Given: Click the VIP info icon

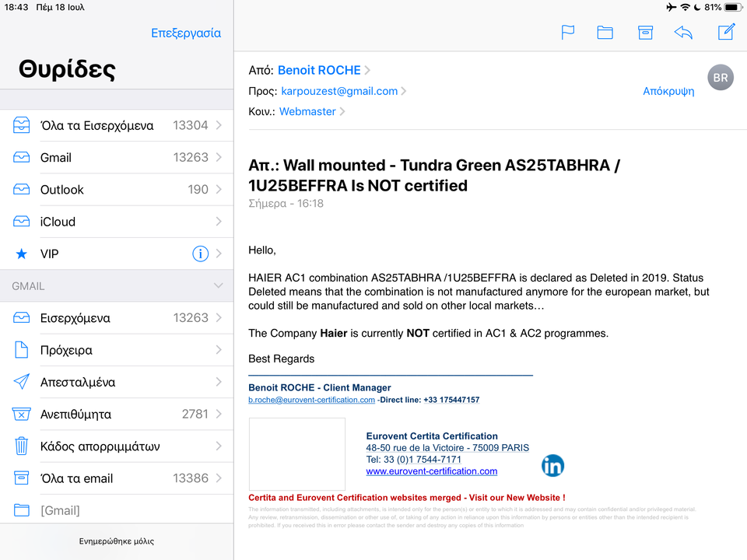Looking at the screenshot, I should 200,254.
